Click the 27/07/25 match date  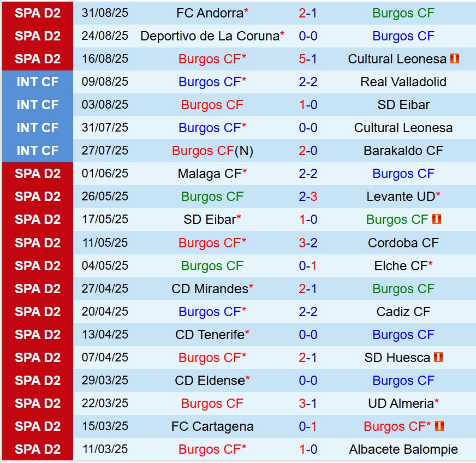[105, 151]
